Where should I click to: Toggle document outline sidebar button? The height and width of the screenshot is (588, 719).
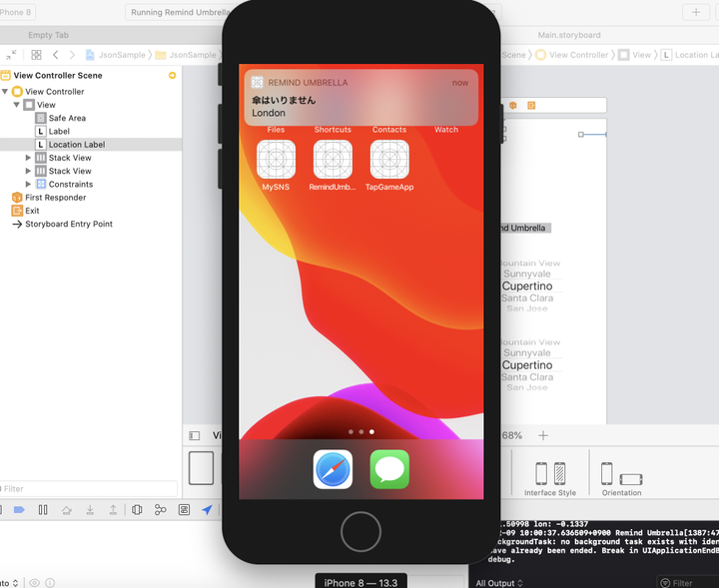coord(195,435)
